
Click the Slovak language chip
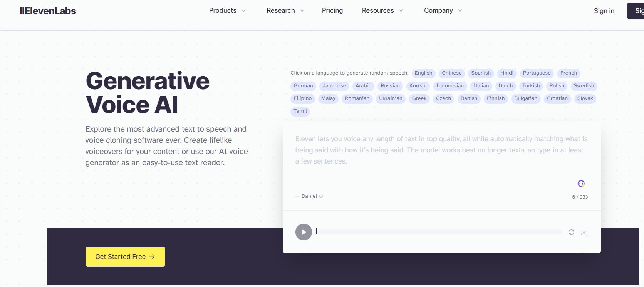[585, 98]
